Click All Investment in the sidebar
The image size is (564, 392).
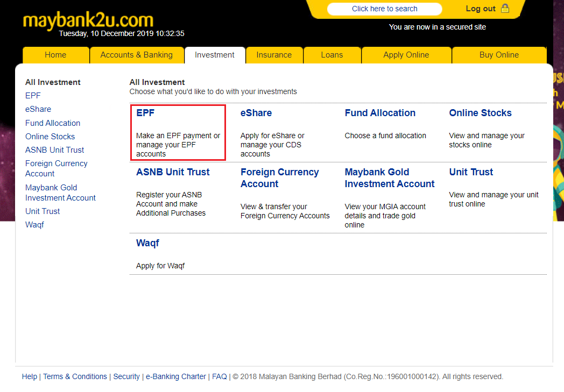(x=53, y=82)
